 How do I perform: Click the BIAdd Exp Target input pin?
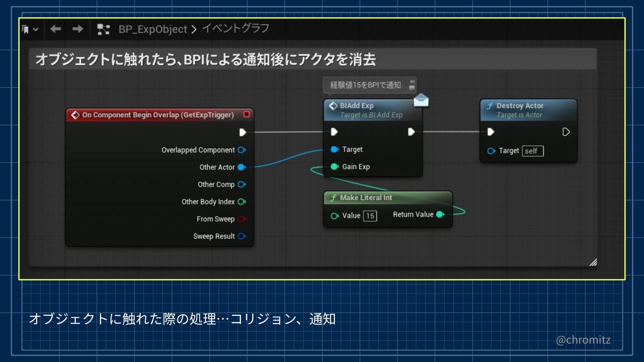click(335, 149)
